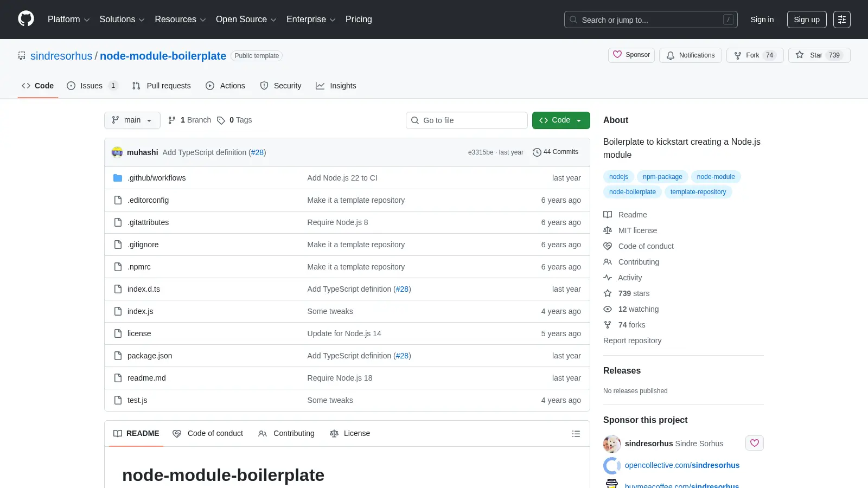Screen dimensions: 868x488
Task: Select the Contributing README tab
Action: [286, 434]
